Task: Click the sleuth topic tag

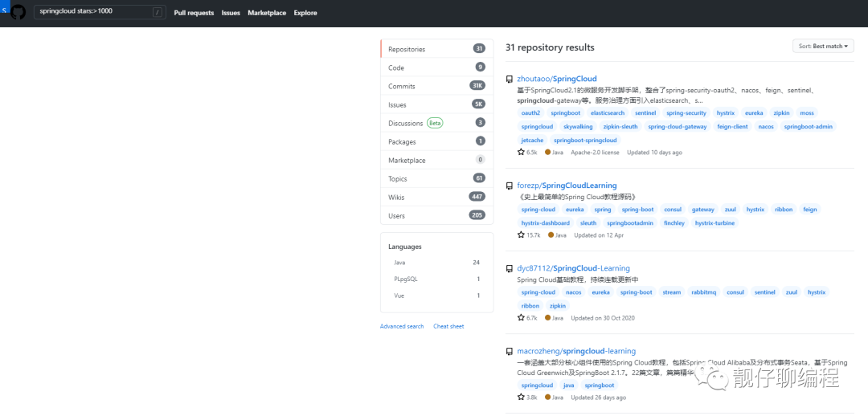Action: (x=588, y=223)
